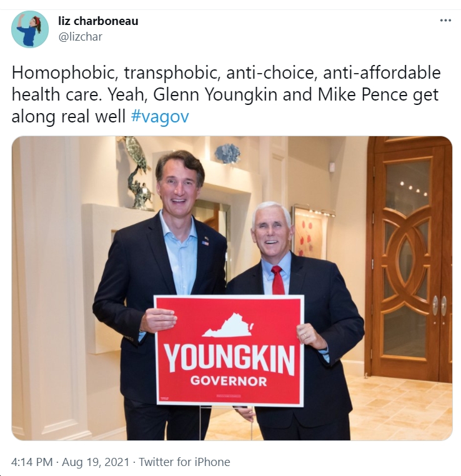The width and height of the screenshot is (461, 476).
Task: Select the red Youngkin Governor sign in photo
Action: 229,351
